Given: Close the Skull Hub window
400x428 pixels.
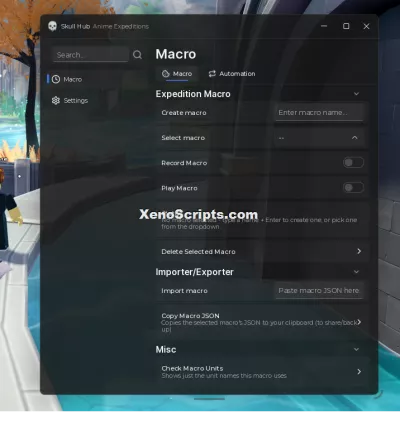Looking at the screenshot, I should point(366,26).
